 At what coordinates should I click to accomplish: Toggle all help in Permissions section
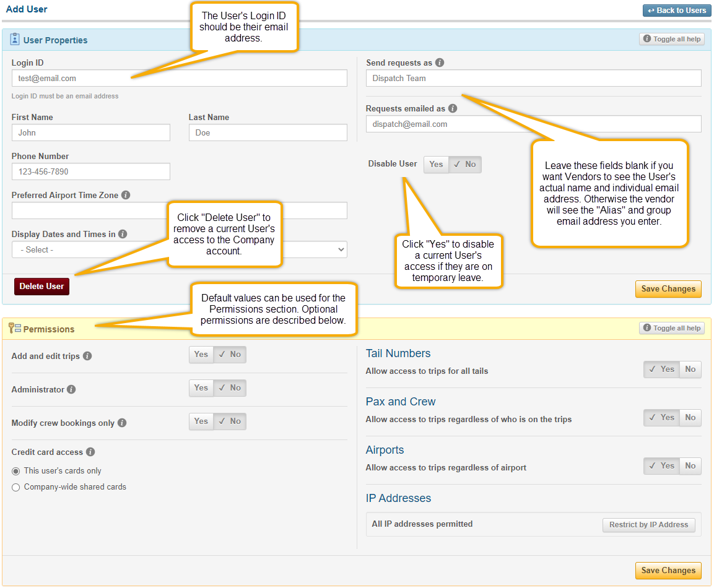pyautogui.click(x=671, y=328)
